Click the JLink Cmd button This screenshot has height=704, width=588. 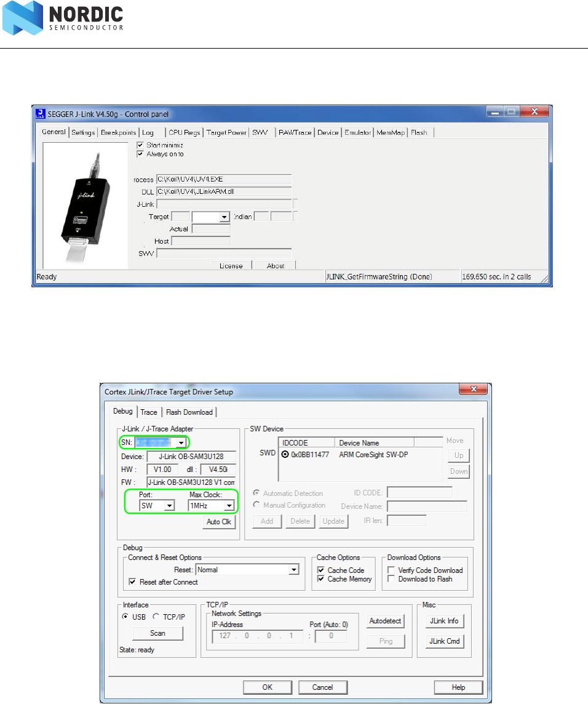pos(444,641)
